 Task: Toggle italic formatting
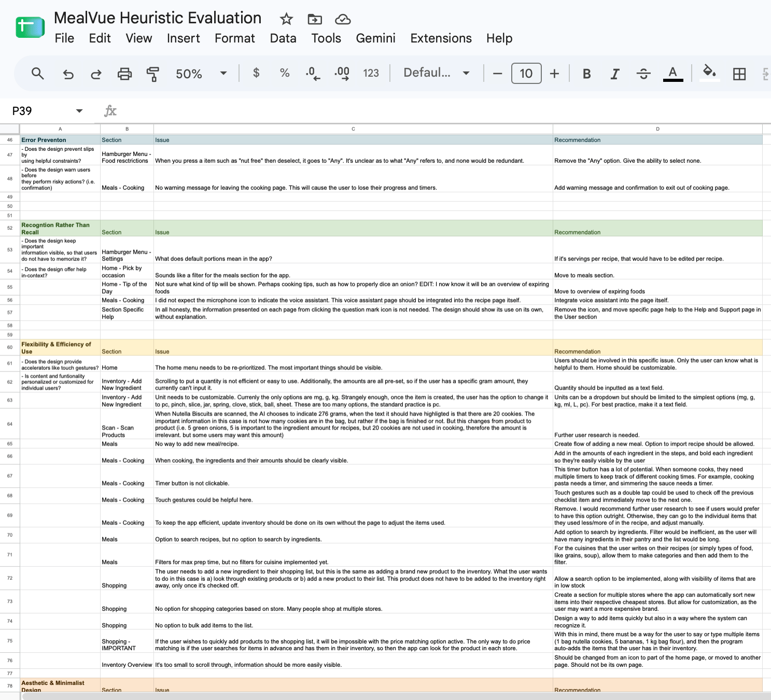coord(615,74)
